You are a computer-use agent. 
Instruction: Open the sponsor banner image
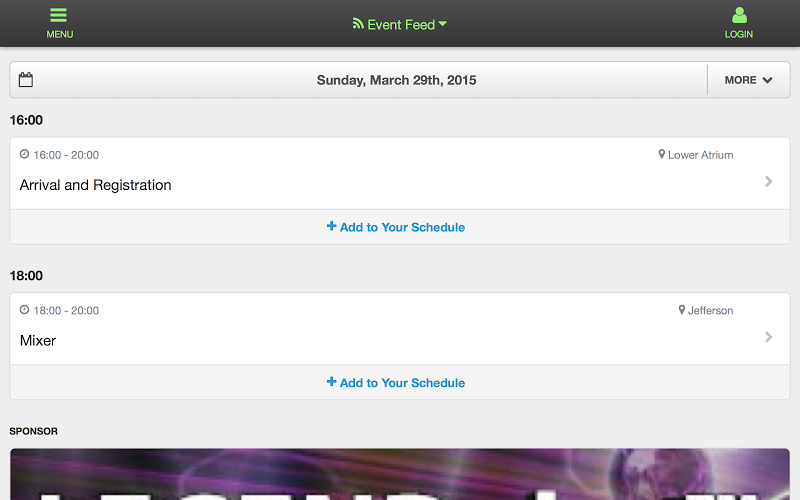coord(400,474)
